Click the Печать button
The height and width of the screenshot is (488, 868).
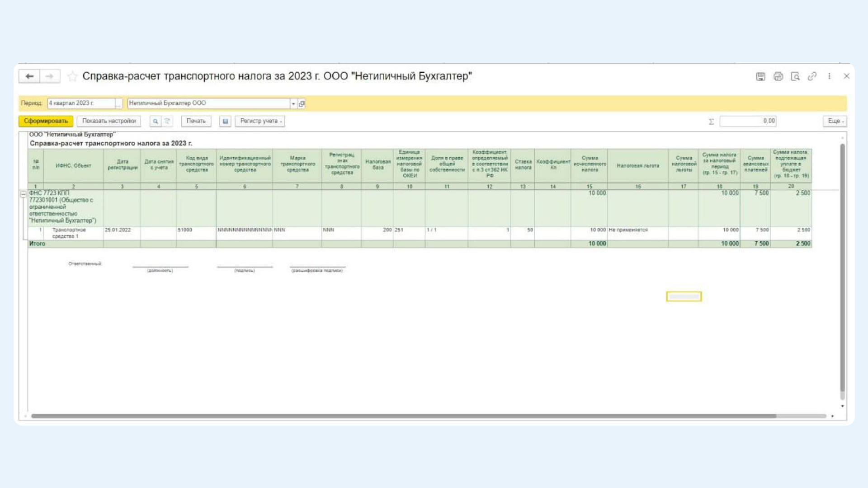(196, 121)
